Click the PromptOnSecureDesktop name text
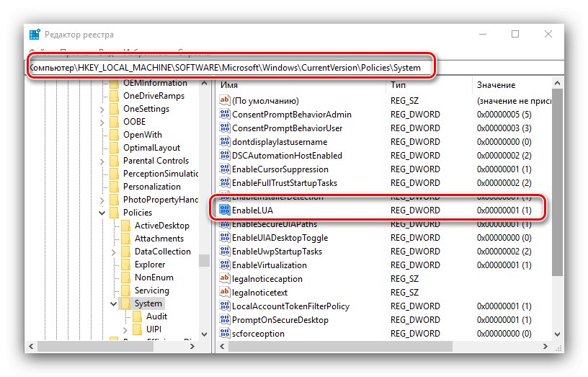 [x=280, y=319]
